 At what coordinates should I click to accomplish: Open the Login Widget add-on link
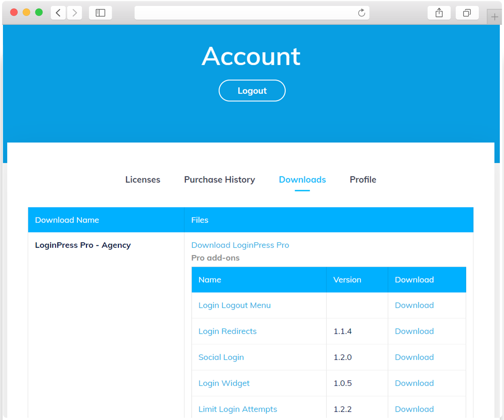tap(224, 383)
